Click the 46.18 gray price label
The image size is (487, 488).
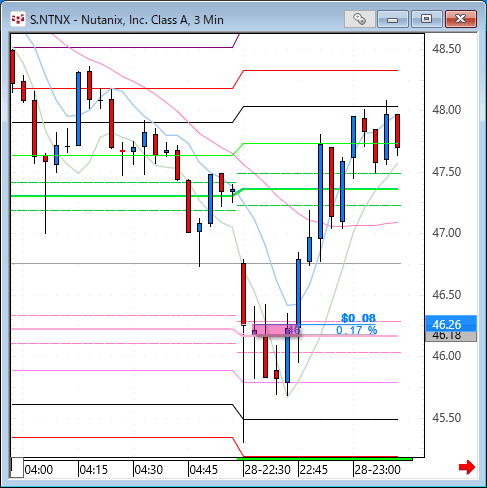tap(451, 336)
